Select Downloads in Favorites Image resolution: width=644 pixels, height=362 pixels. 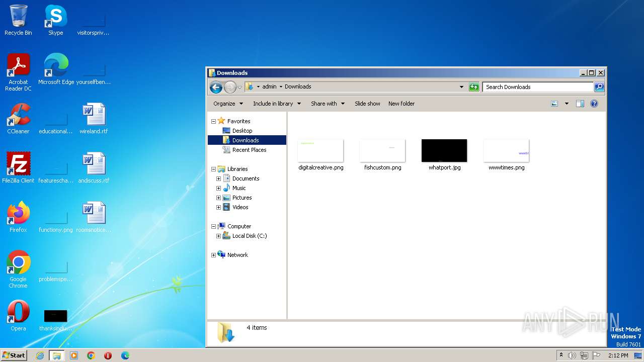[247, 140]
